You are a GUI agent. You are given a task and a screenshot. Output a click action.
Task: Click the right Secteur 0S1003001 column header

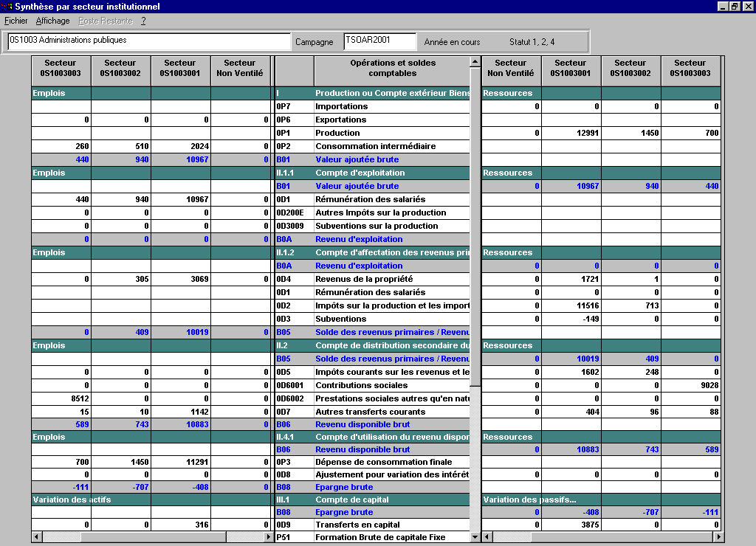tap(571, 71)
